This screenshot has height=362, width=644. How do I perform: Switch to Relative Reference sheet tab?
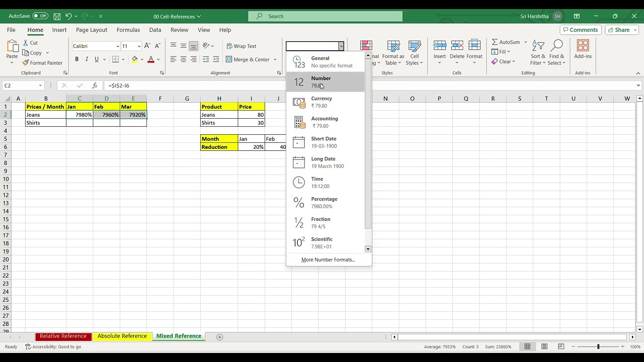coord(63,336)
